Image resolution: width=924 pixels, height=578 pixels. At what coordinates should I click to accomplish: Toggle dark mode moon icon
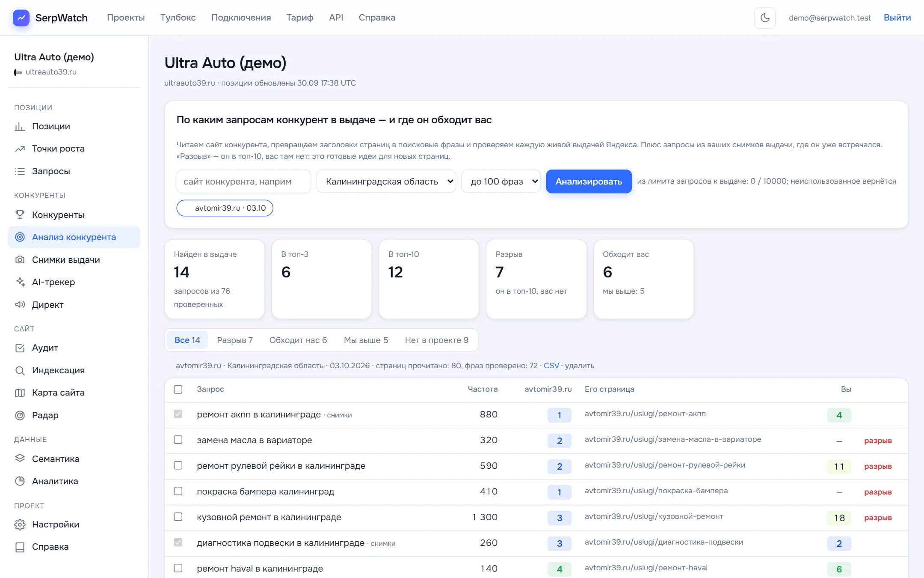(765, 18)
